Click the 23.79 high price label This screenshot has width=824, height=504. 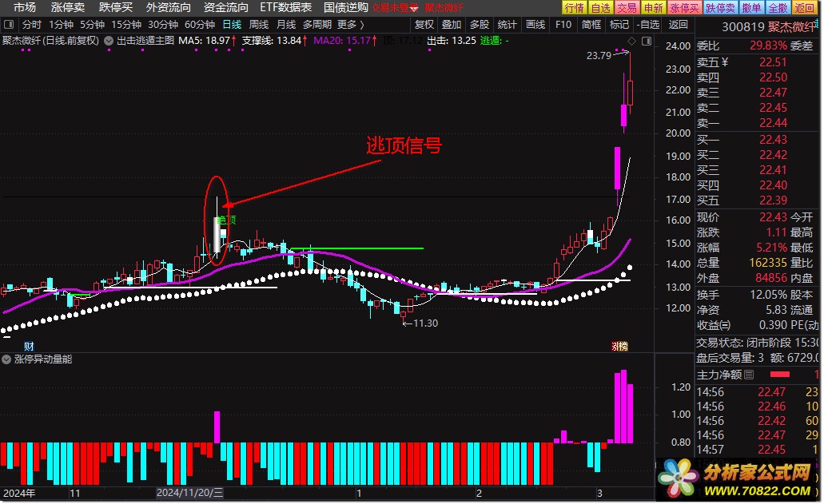[x=599, y=56]
